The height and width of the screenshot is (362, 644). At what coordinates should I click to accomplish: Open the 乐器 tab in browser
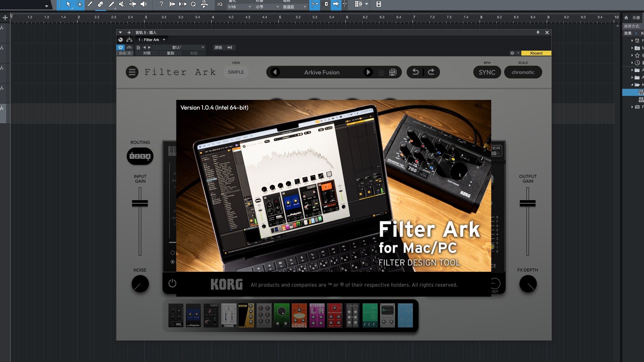[x=636, y=17]
